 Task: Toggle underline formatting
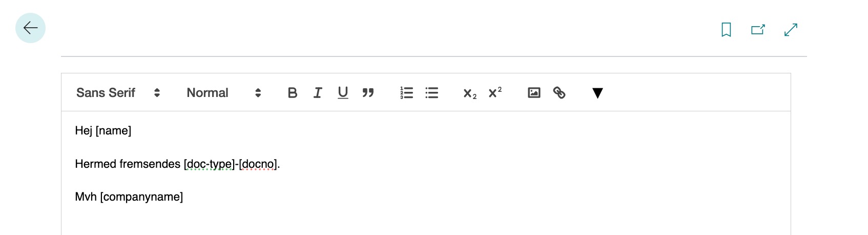(x=343, y=93)
